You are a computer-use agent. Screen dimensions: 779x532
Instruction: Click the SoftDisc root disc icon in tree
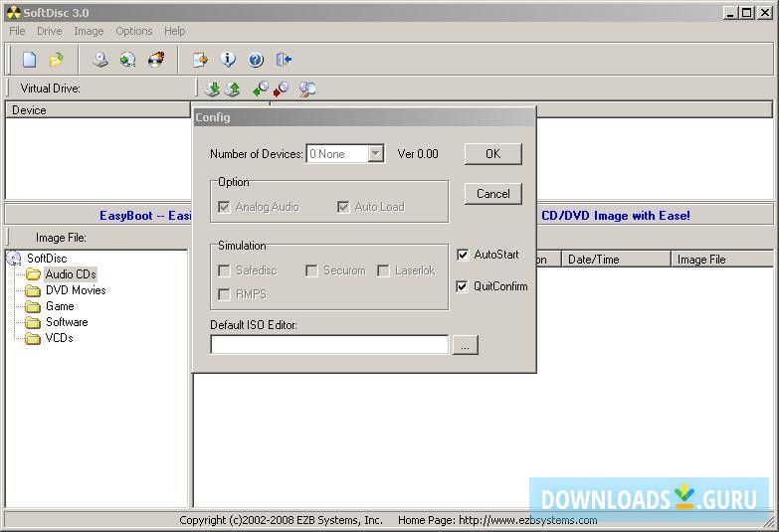(x=13, y=259)
